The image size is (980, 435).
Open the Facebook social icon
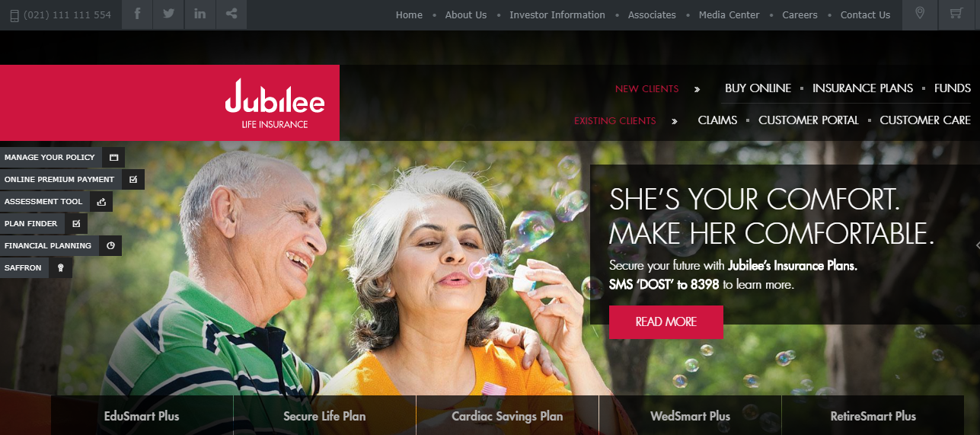click(x=137, y=14)
